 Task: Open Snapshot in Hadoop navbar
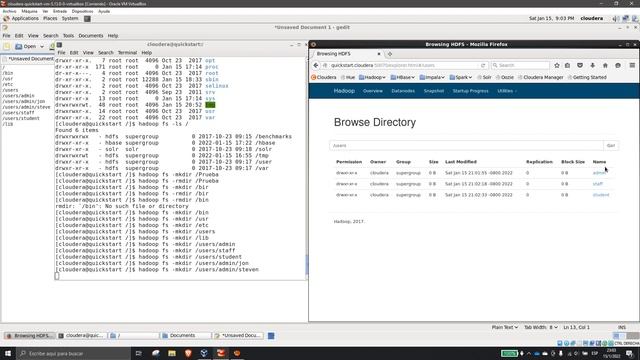433,91
